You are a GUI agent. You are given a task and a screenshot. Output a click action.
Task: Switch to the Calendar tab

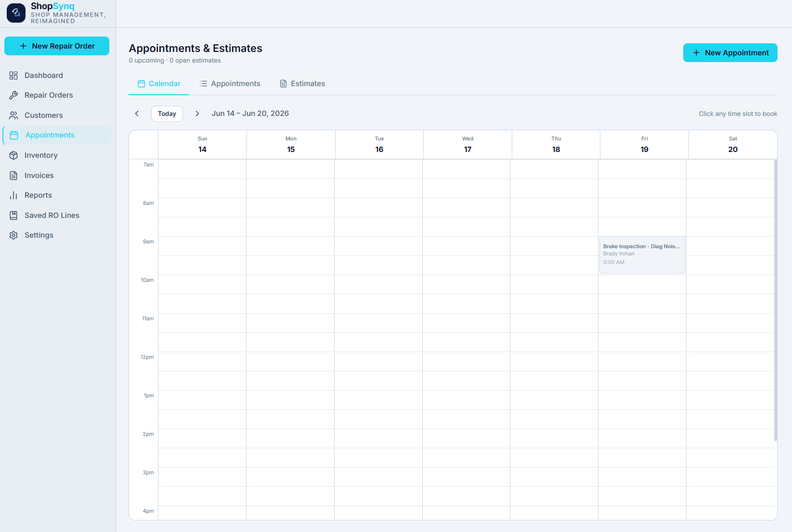tap(159, 84)
